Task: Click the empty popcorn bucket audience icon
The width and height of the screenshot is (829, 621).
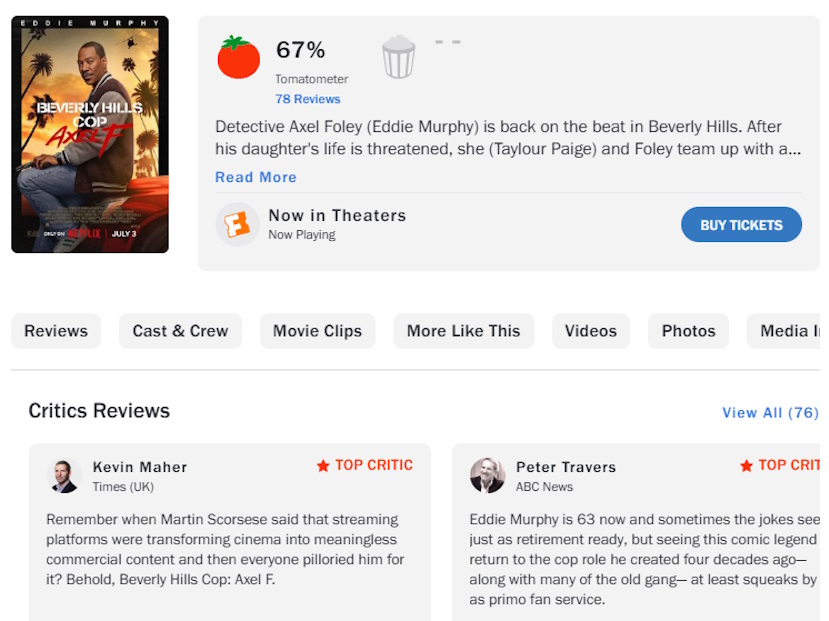Action: [x=398, y=58]
